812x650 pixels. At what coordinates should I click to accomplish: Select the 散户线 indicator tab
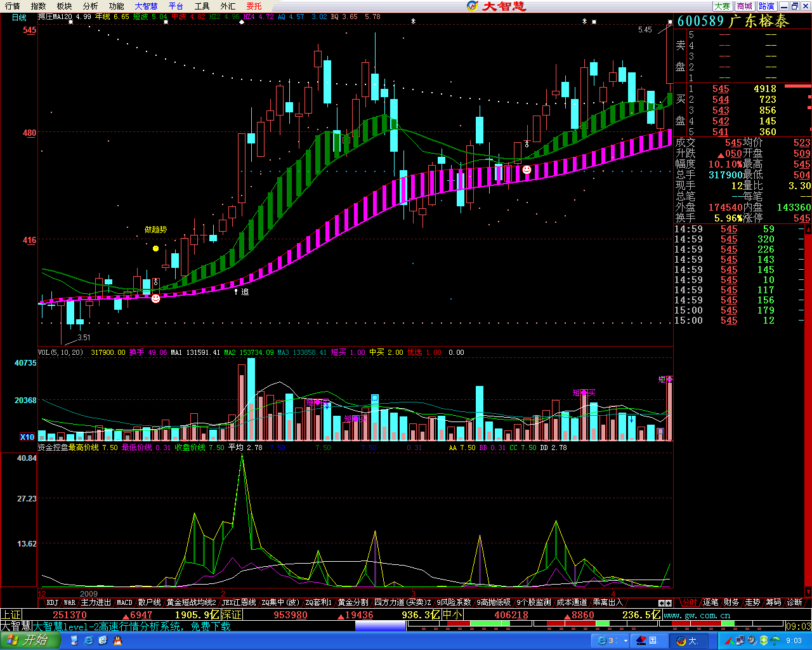pyautogui.click(x=150, y=602)
